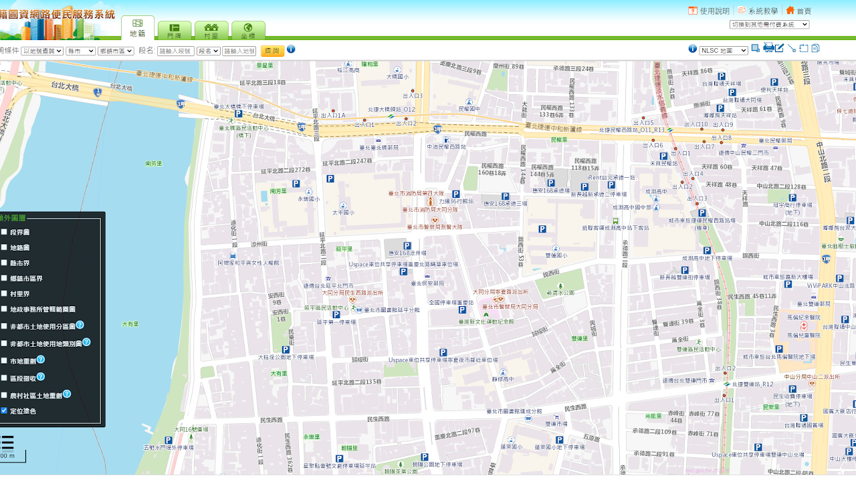Open the 地籍 tab

click(138, 28)
